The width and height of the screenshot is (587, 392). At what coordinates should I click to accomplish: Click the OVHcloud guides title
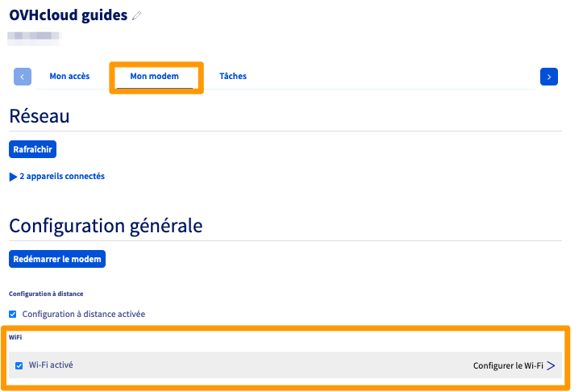(68, 15)
